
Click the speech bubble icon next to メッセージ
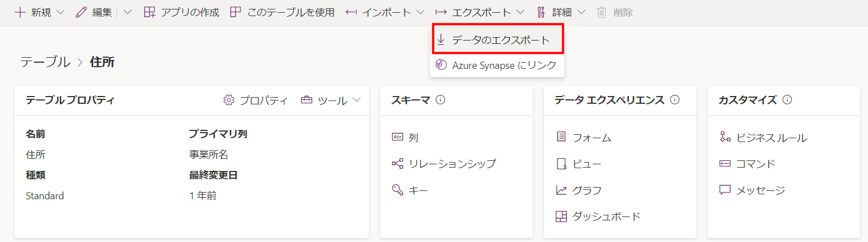pos(725,190)
